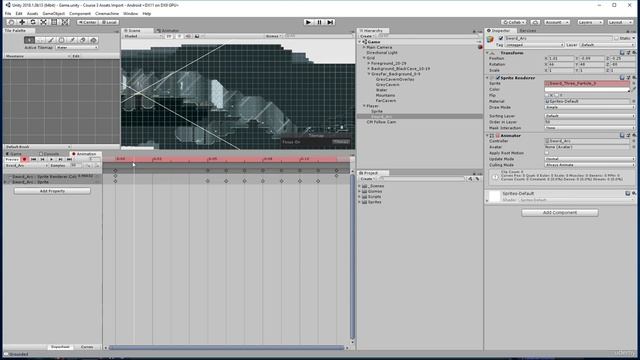The width and height of the screenshot is (640, 360).
Task: Jump to the first keyframe in Animation
Action: coord(33,160)
